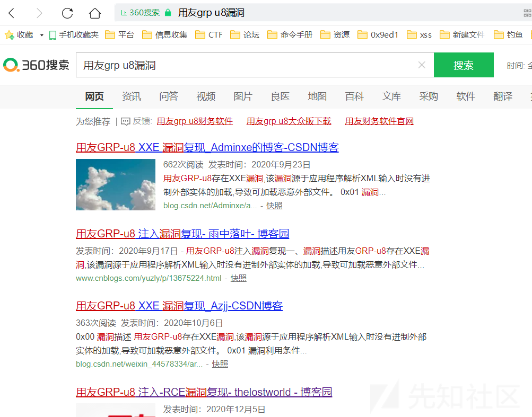Click the 360搜索 logo
532x417 pixels.
36,65
